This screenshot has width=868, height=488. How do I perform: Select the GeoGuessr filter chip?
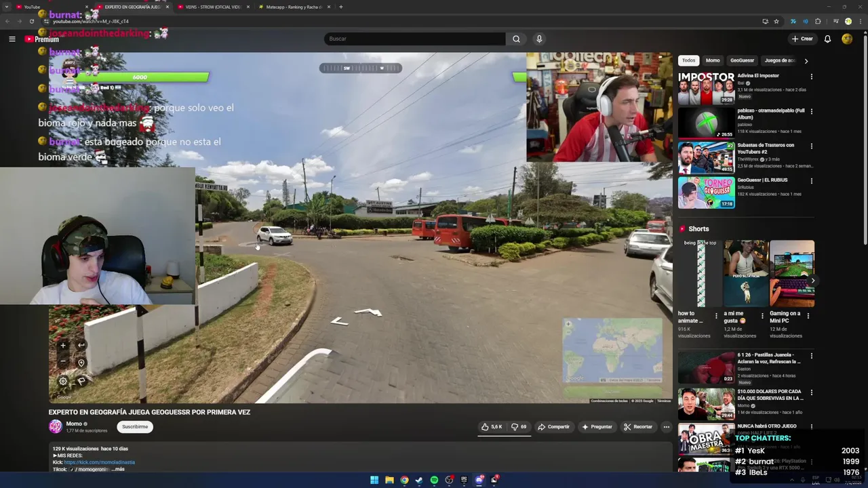pyautogui.click(x=742, y=60)
